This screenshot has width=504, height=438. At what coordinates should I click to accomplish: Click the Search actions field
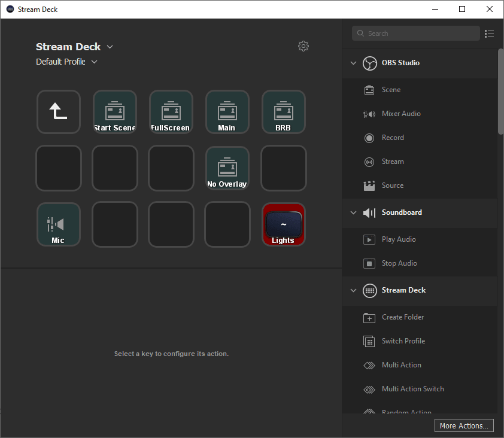[x=415, y=33]
